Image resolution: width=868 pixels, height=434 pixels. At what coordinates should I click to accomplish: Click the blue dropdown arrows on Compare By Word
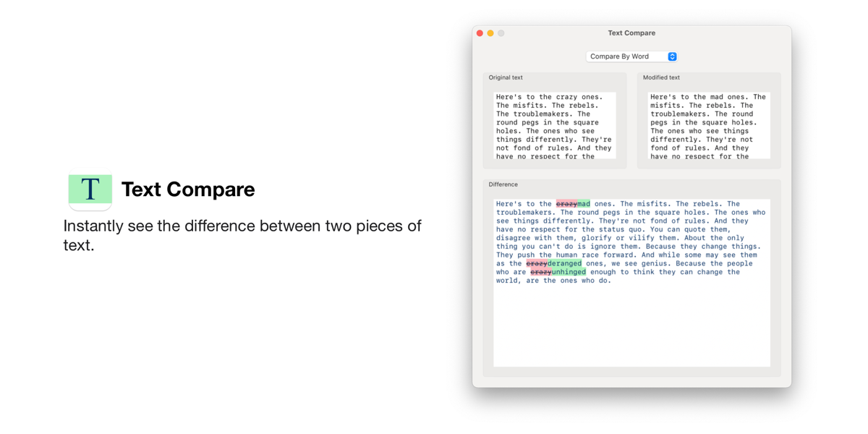[672, 56]
